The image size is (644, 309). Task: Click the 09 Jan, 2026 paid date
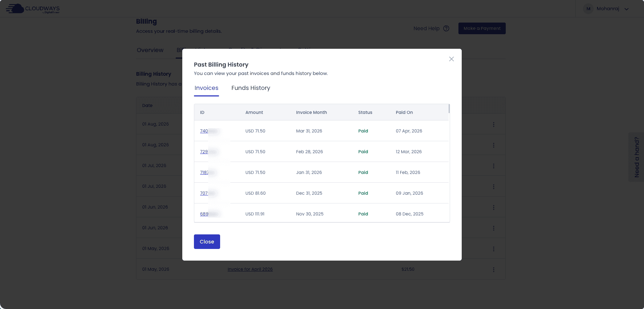click(409, 193)
